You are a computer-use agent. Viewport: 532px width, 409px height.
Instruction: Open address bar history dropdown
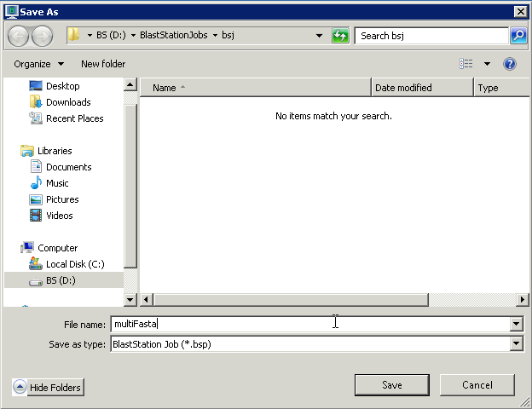click(x=319, y=36)
